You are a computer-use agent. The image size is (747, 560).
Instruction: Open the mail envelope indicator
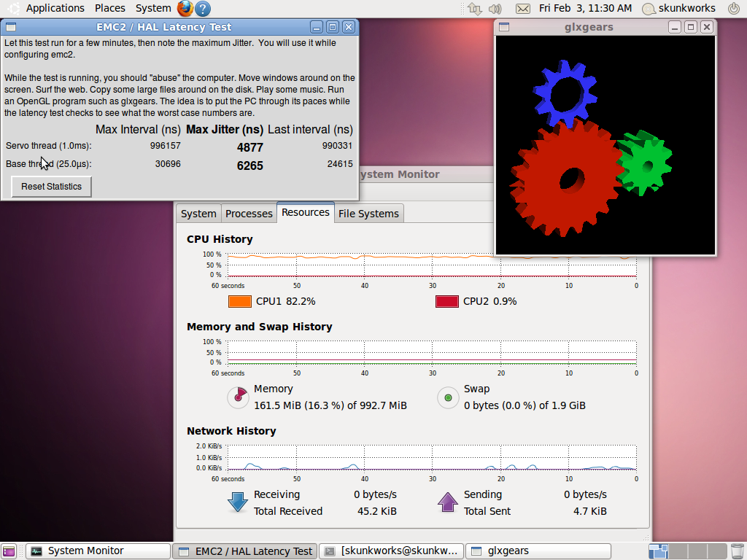click(522, 9)
